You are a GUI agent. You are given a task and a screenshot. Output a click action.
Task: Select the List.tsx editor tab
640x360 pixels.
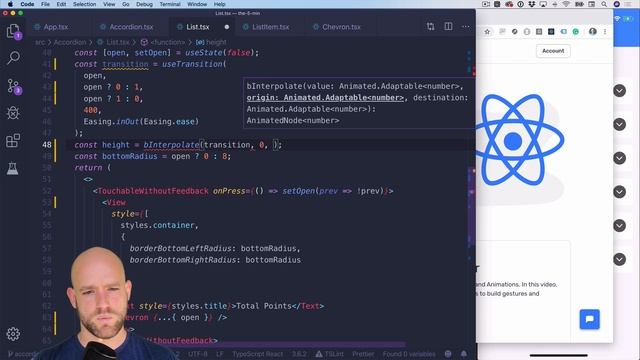click(x=198, y=27)
